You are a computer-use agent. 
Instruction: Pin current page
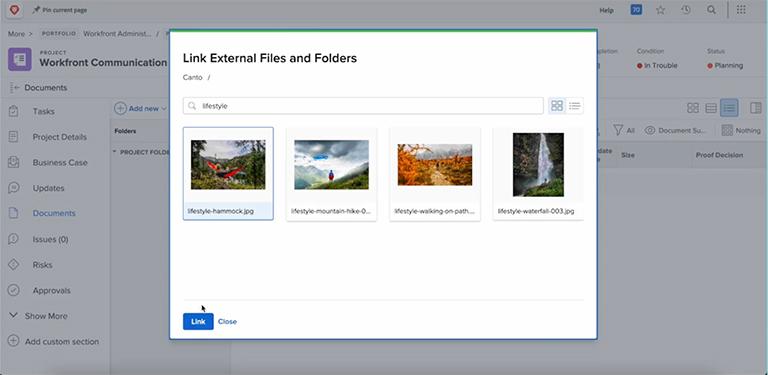coord(59,10)
